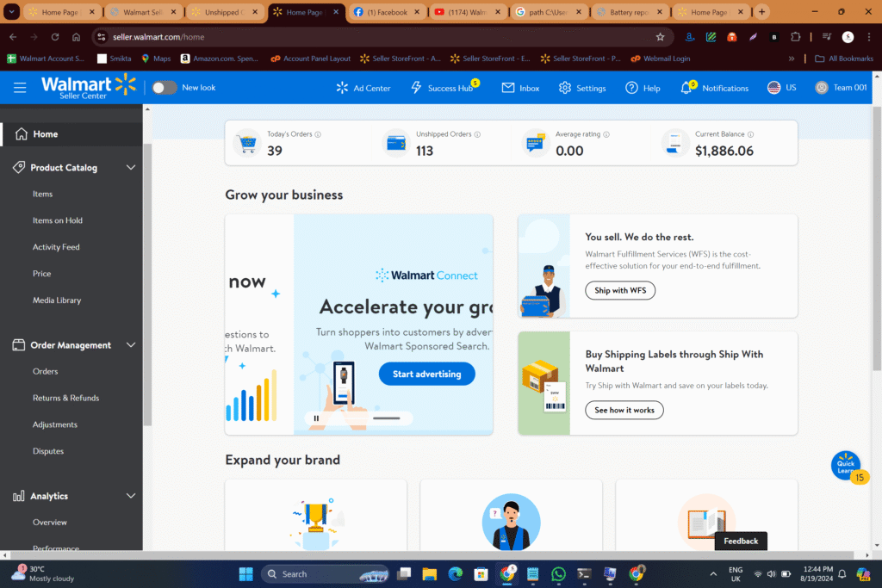The image size is (882, 588).
Task: Click the See how it works button
Action: [x=624, y=410]
